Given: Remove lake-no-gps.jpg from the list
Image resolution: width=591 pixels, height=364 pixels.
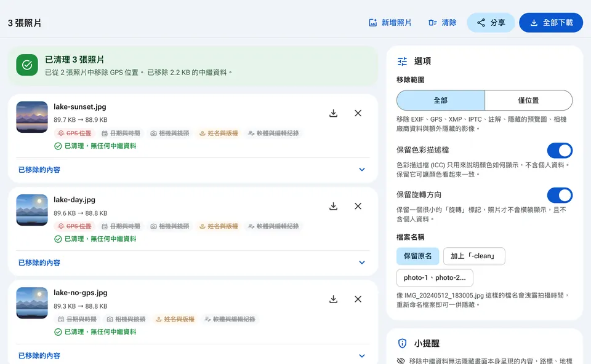Looking at the screenshot, I should 358,299.
